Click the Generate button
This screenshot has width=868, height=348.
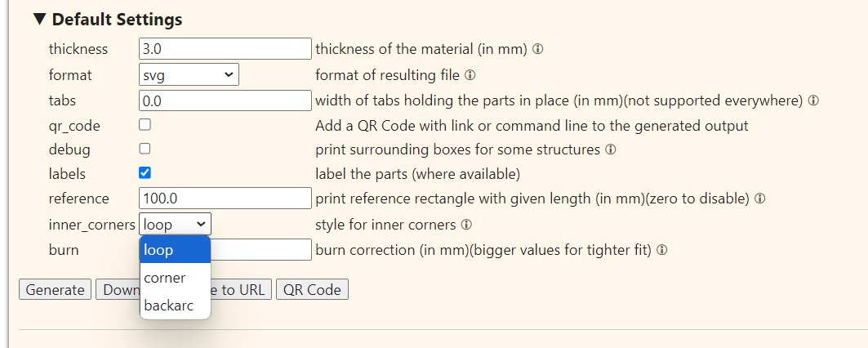tap(55, 290)
